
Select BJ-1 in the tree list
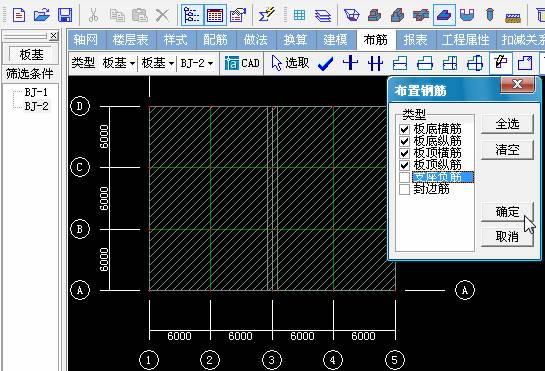click(x=36, y=92)
